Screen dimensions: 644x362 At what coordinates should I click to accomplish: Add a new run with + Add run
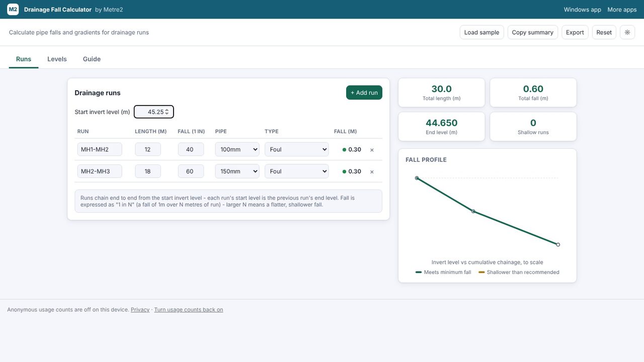click(364, 93)
